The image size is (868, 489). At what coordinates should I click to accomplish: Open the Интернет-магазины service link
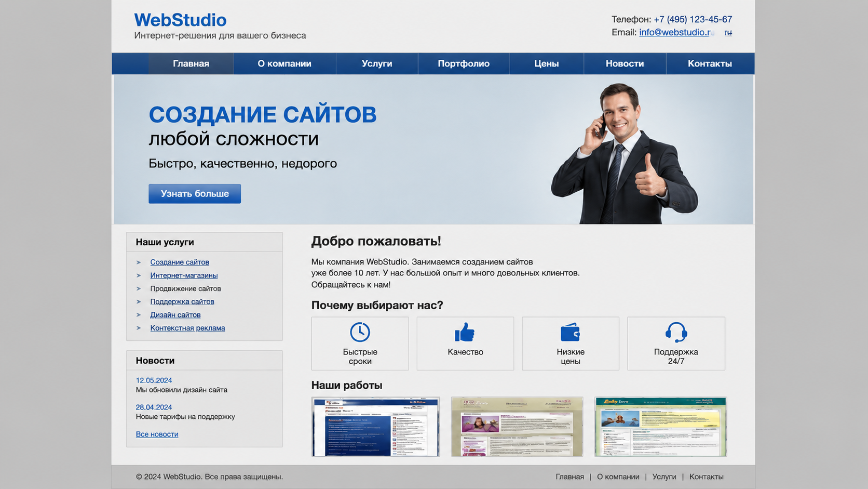[184, 275]
